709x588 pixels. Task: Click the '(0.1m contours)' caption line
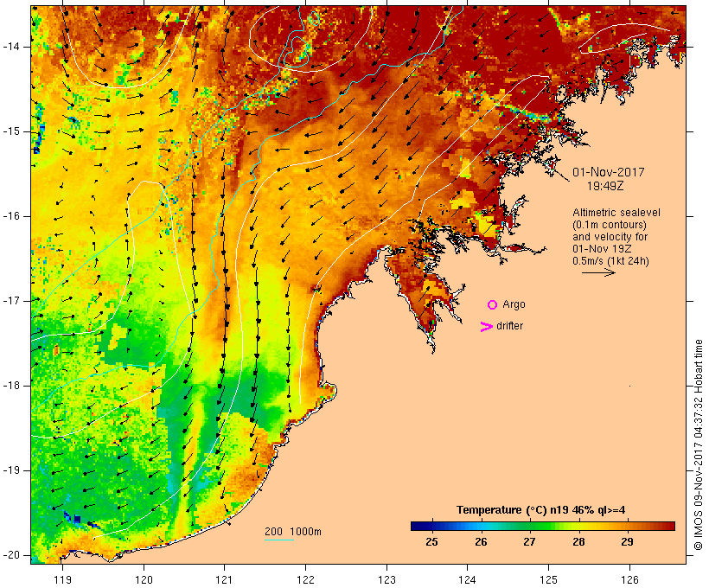pyautogui.click(x=610, y=225)
